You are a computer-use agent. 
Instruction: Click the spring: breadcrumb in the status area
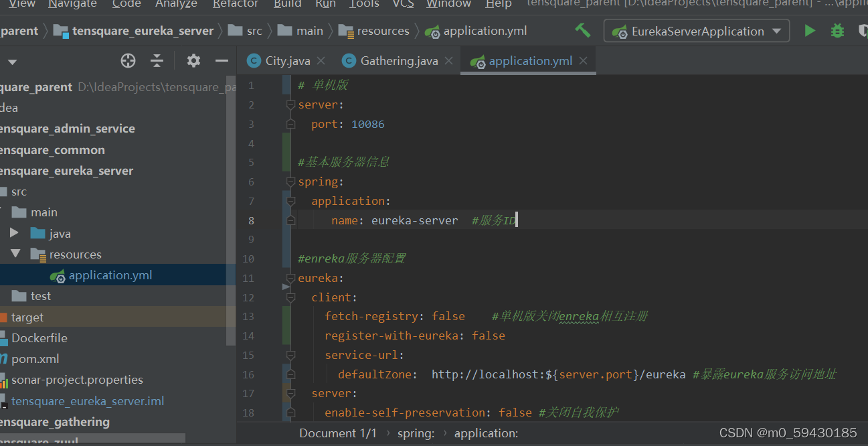416,433
